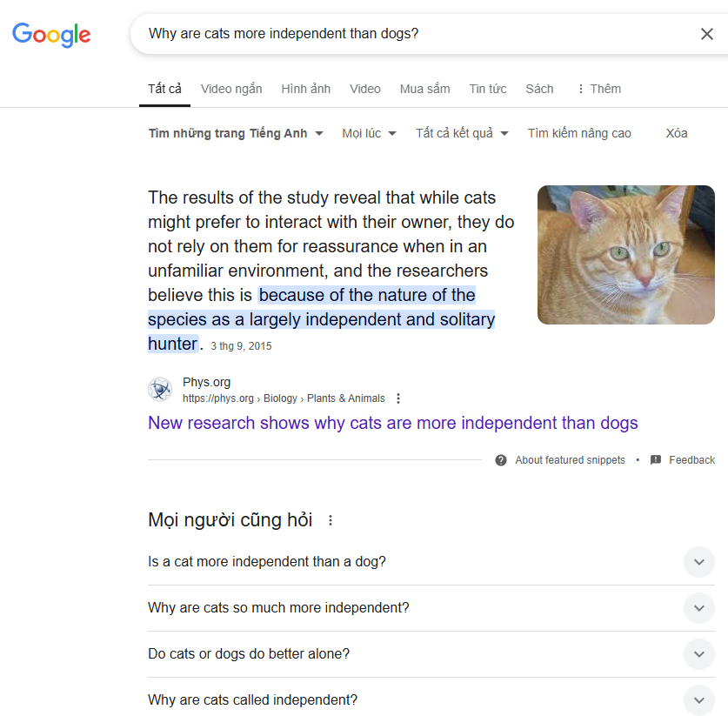Viewport: 728px width, 716px height.
Task: Open the Thêm more-tabs menu
Action: point(598,89)
